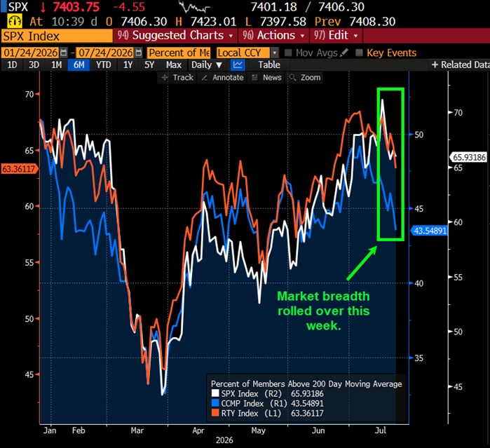Click the blue CCMP Index legend swatch

point(215,403)
